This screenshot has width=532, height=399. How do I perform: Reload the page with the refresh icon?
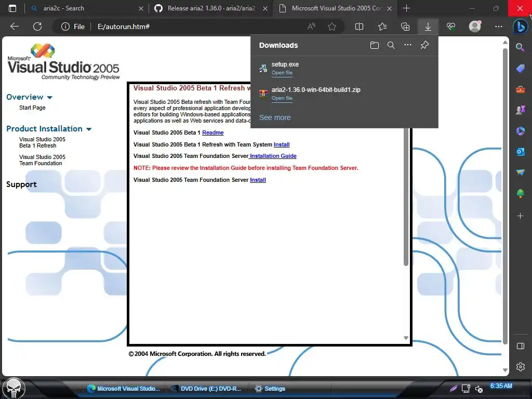[37, 26]
